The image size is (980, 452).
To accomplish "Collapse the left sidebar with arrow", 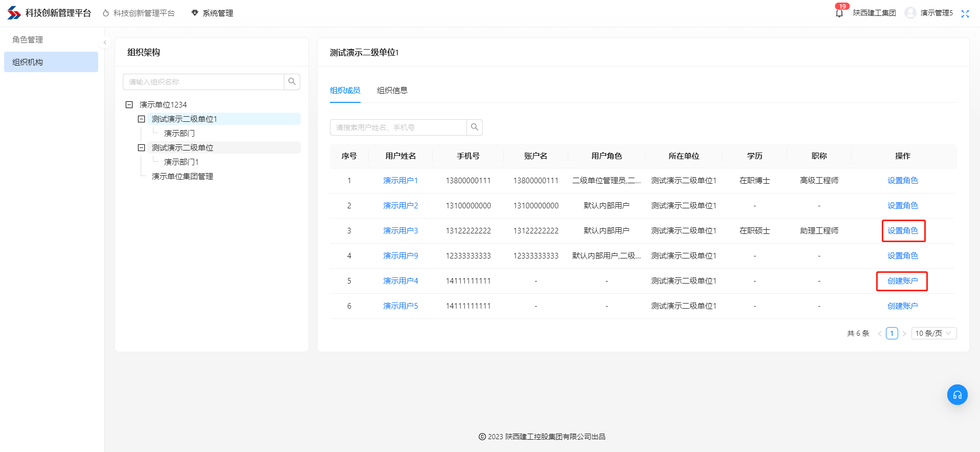I will click(x=105, y=43).
